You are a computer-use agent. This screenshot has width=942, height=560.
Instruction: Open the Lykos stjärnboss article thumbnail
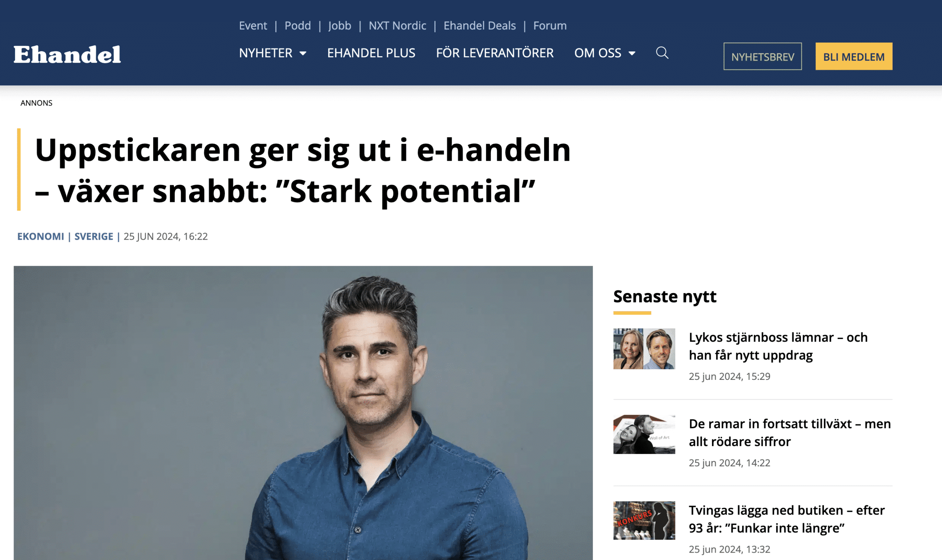pyautogui.click(x=644, y=349)
